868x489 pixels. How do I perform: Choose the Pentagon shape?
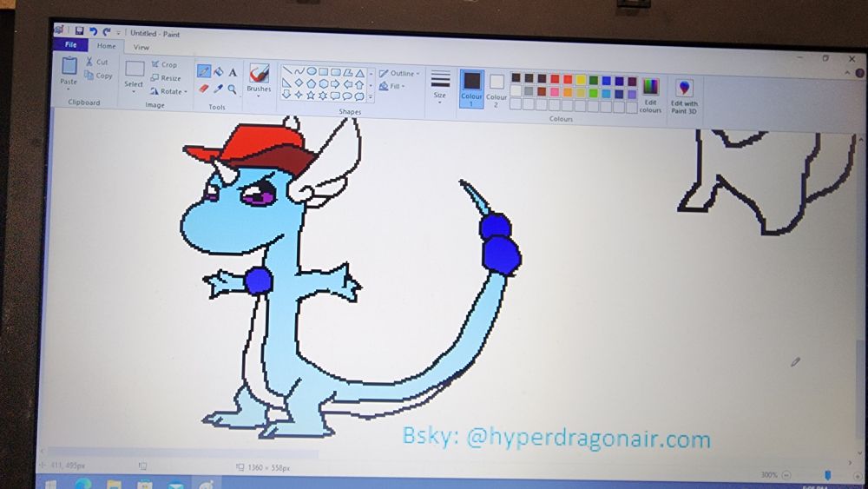pyautogui.click(x=311, y=83)
